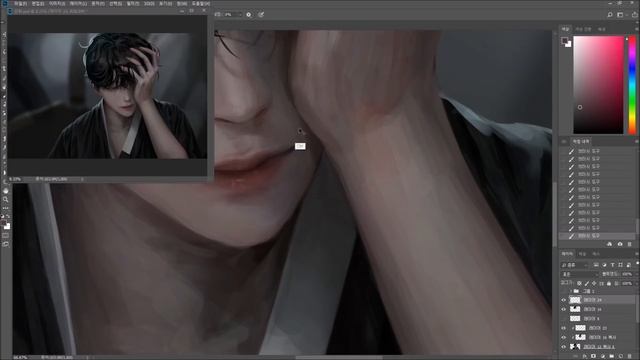The width and height of the screenshot is (640, 360).
Task: Select the History panel tab
Action: click(x=580, y=142)
